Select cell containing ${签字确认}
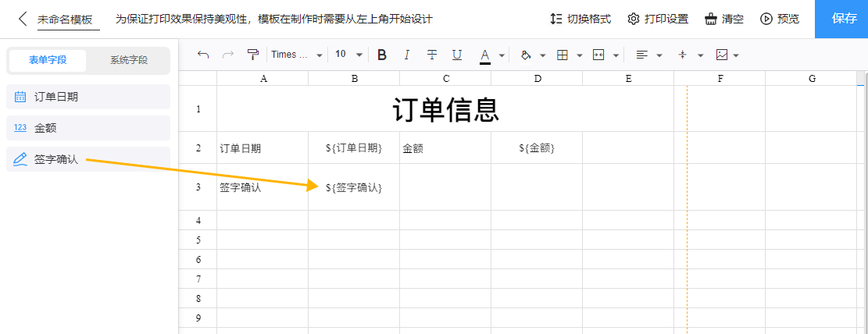The height and width of the screenshot is (334, 868). (x=354, y=187)
